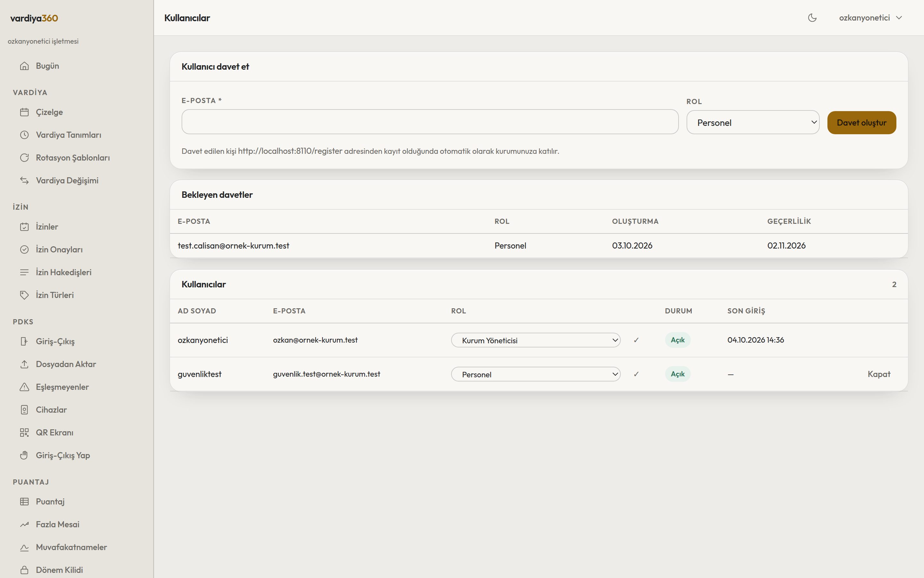Screen dimensions: 924x578
Task: Open the Vardiya Tanımları page
Action: pos(68,135)
